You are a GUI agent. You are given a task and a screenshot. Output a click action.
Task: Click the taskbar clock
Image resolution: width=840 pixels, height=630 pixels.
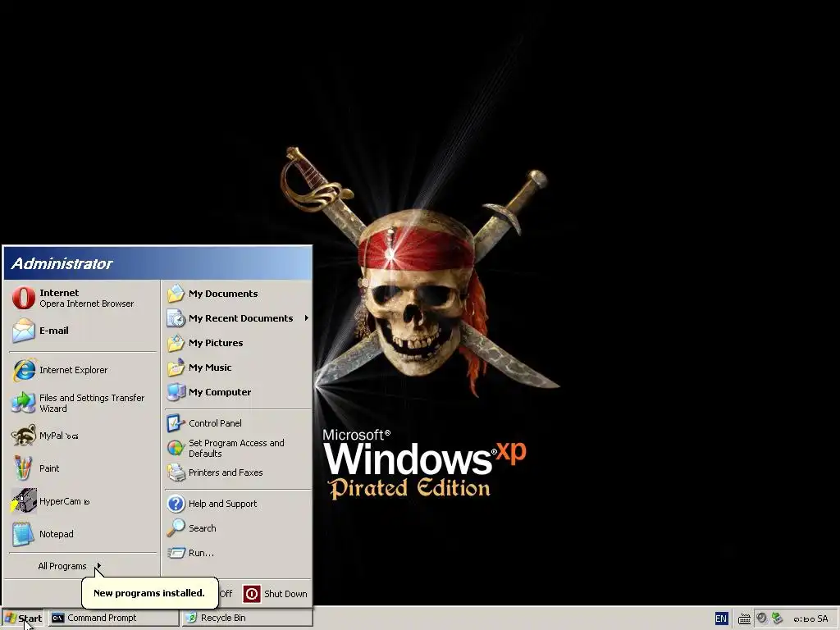click(810, 619)
